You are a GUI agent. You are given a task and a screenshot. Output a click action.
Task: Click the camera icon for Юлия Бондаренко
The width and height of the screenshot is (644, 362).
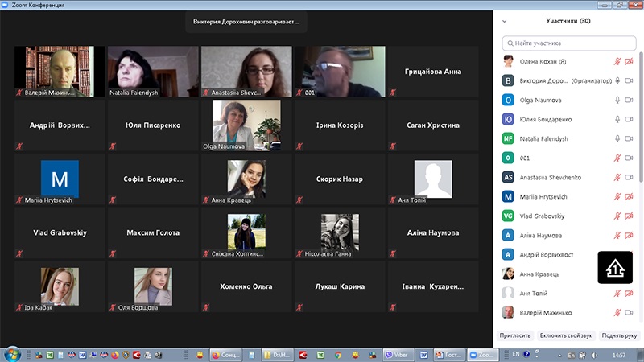629,119
